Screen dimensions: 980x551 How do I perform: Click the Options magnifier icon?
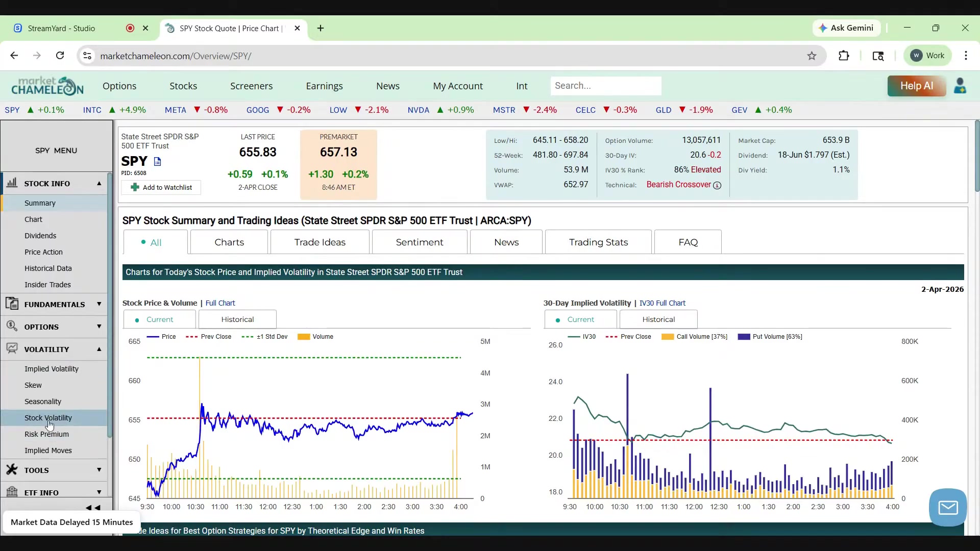[x=12, y=326]
